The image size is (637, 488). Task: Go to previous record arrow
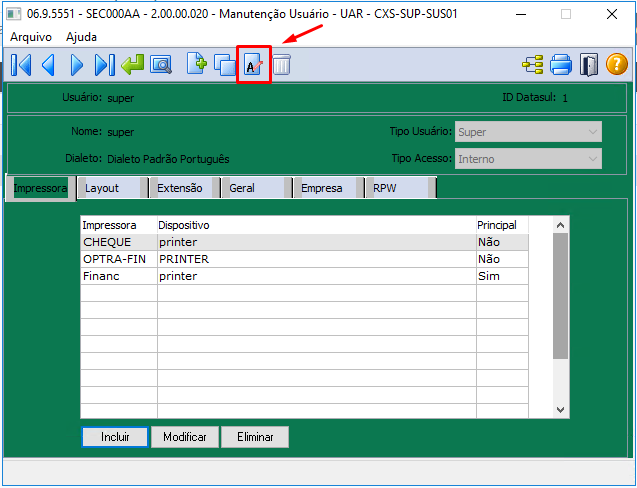pyautogui.click(x=48, y=65)
